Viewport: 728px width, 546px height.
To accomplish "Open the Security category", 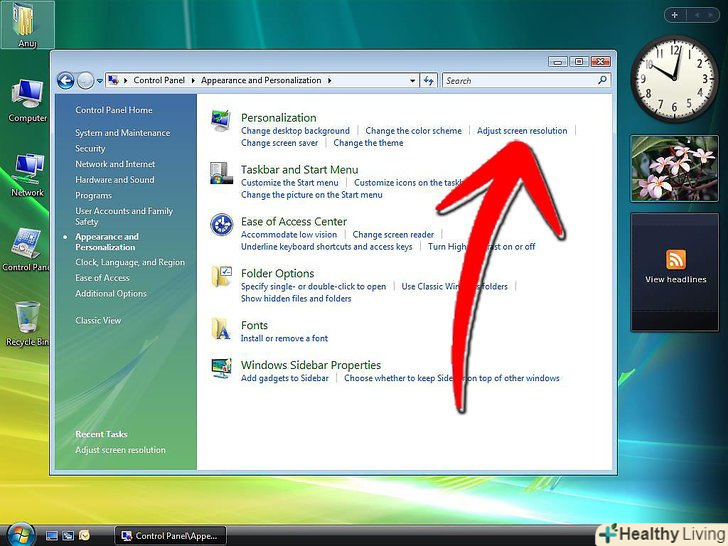I will tap(90, 149).
